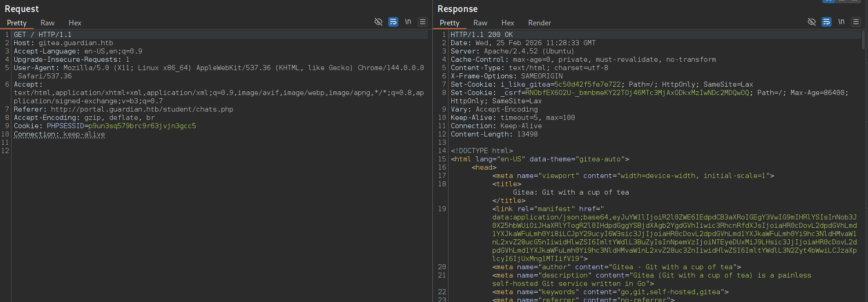Switch Response to the Render tab

(x=539, y=23)
